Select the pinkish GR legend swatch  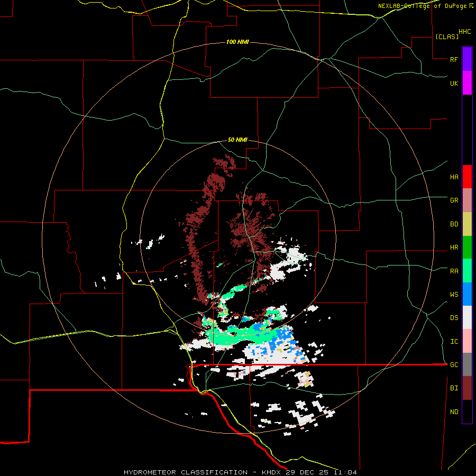pyautogui.click(x=467, y=200)
